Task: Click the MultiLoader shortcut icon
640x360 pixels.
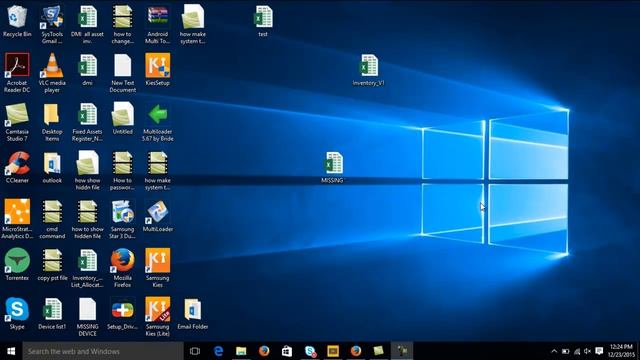Action: (158, 216)
